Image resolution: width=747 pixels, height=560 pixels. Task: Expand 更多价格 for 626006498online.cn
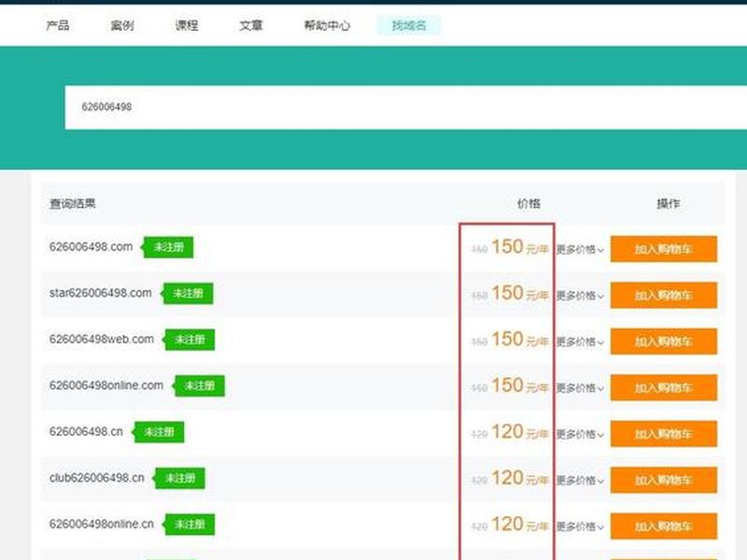580,526
